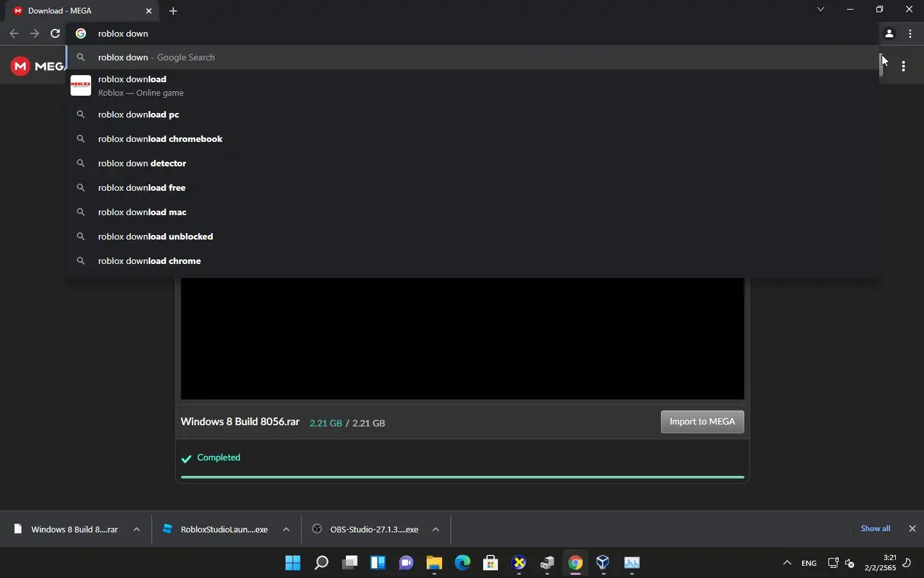Click the address bar with 'roblox down'
The height and width of the screenshot is (578, 924).
click(x=472, y=33)
